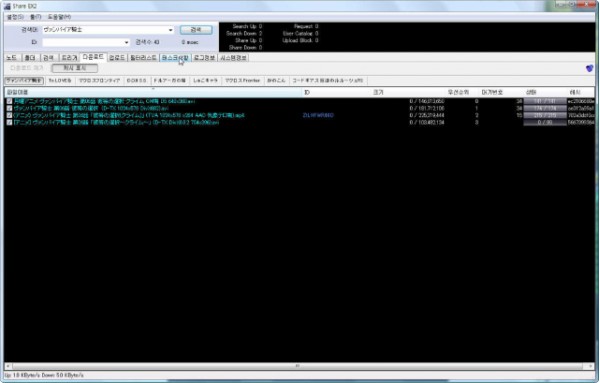Toggle checkbox of the 704x396 [アニメ] row

(x=9, y=122)
